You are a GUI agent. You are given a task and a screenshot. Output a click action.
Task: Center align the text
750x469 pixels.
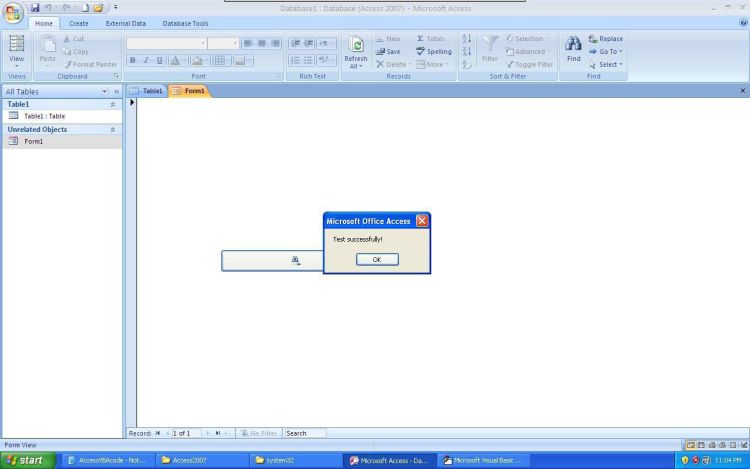click(x=262, y=44)
